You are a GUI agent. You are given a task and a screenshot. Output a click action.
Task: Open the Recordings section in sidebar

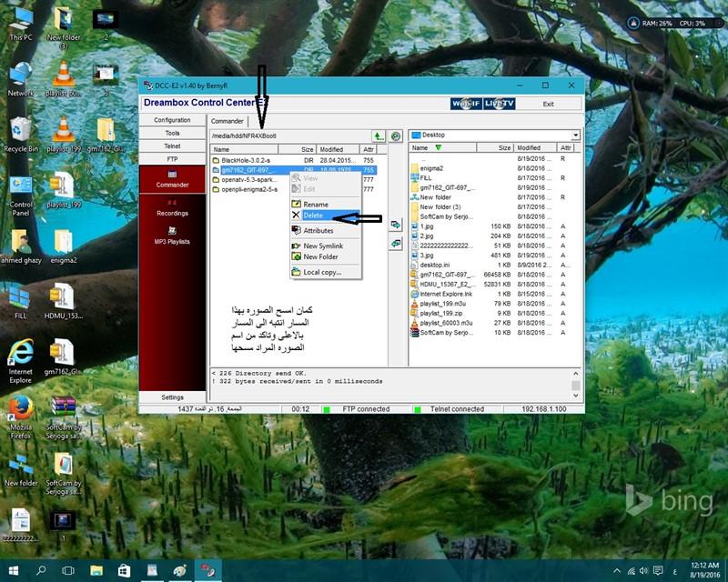pos(172,208)
